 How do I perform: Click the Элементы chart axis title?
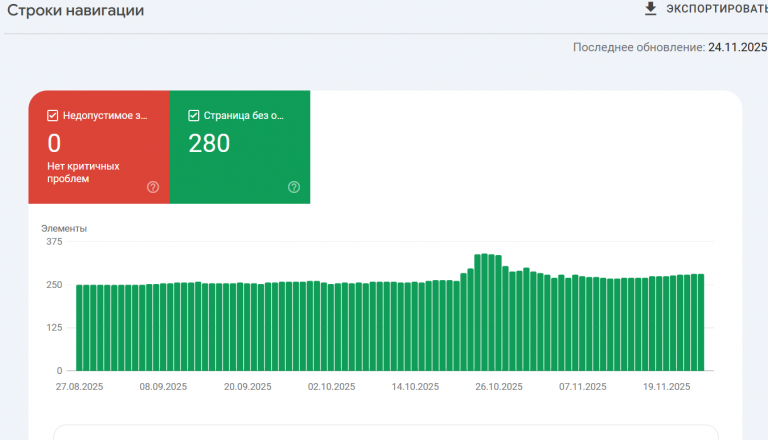[64, 228]
